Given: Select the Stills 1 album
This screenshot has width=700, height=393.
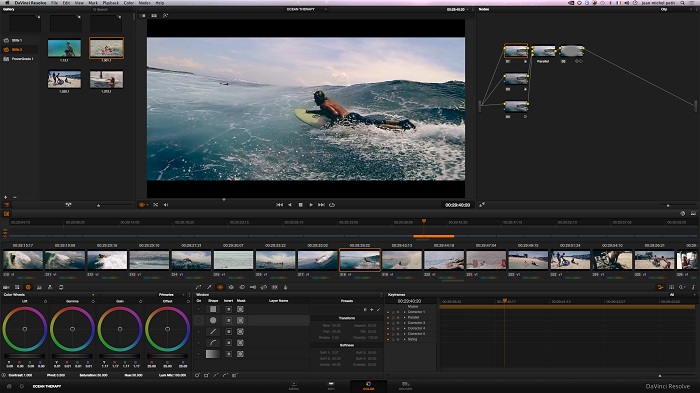Looking at the screenshot, I should pyautogui.click(x=18, y=40).
